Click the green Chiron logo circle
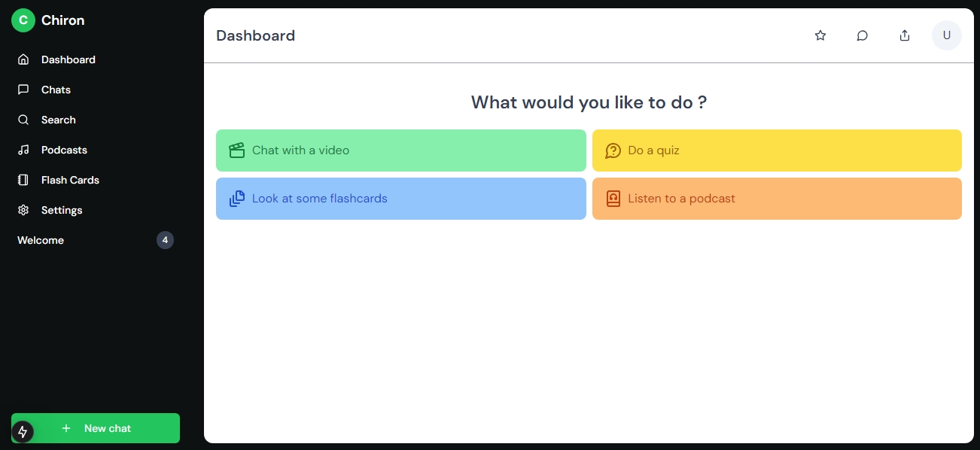 [x=23, y=20]
